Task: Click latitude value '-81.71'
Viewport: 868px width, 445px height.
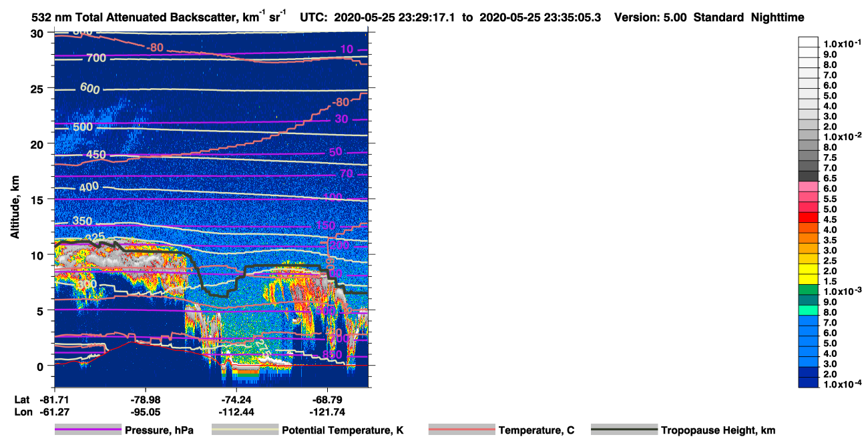Action: (x=55, y=399)
